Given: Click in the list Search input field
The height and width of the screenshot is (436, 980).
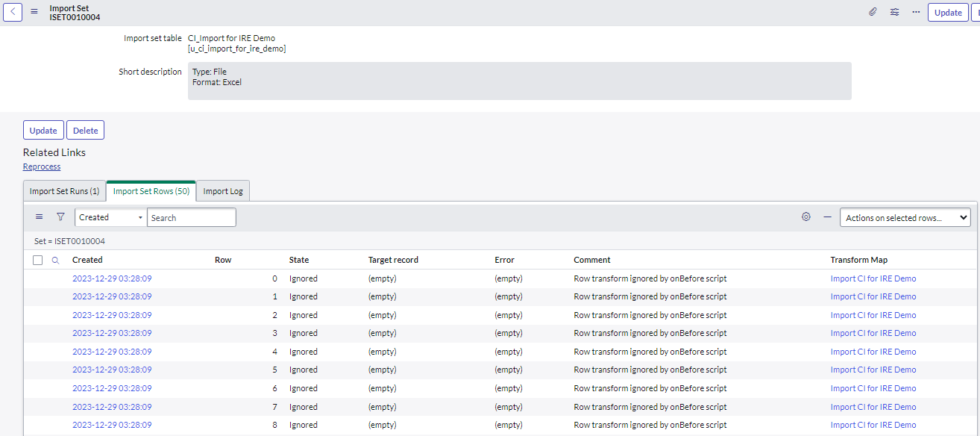Looking at the screenshot, I should (x=191, y=217).
